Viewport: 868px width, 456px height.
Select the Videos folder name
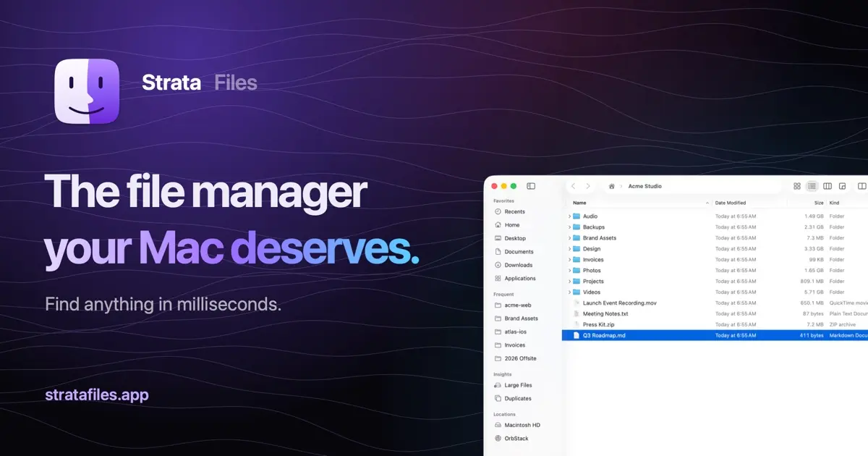click(592, 292)
